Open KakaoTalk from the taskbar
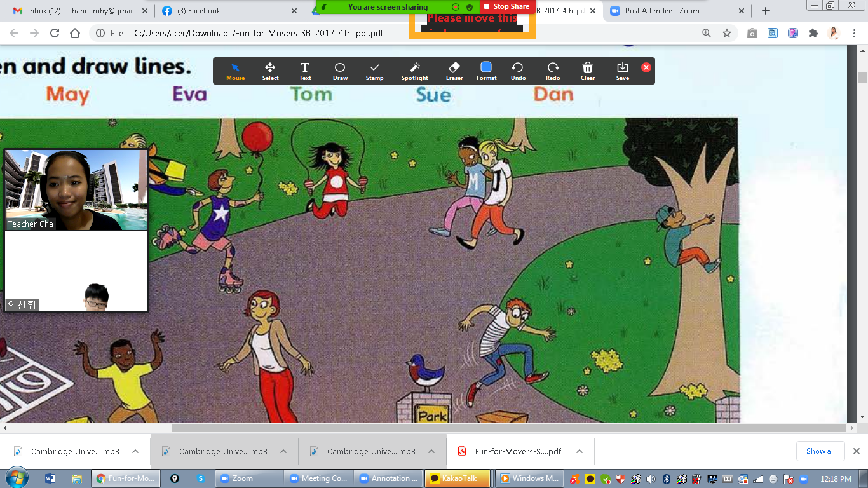The width and height of the screenshot is (868, 488). point(458,478)
